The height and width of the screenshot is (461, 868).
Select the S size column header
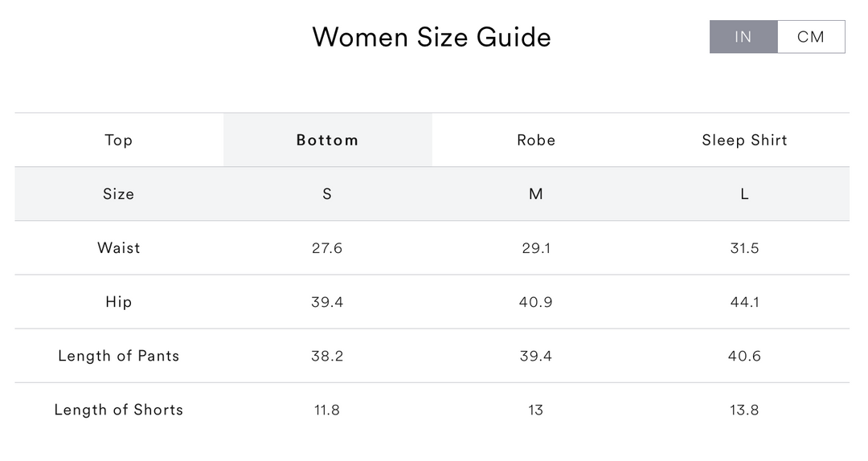coord(327,194)
